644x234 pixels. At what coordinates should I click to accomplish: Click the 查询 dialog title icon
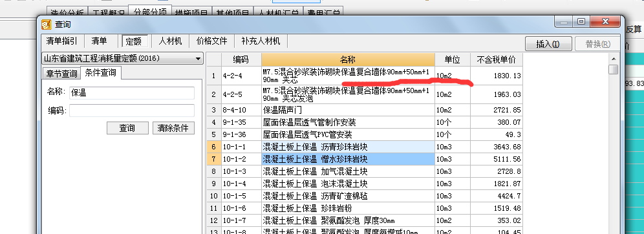pyautogui.click(x=47, y=25)
